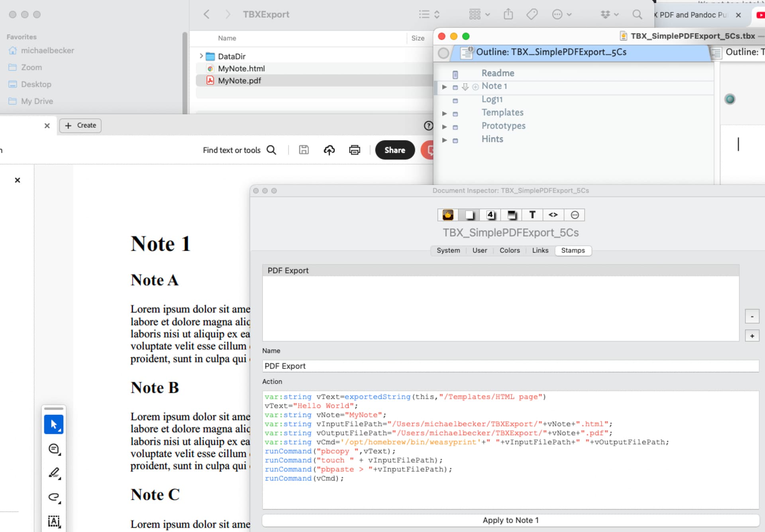Select the comment tool in PDF sidebar
Image resolution: width=765 pixels, height=532 pixels.
[x=54, y=449]
